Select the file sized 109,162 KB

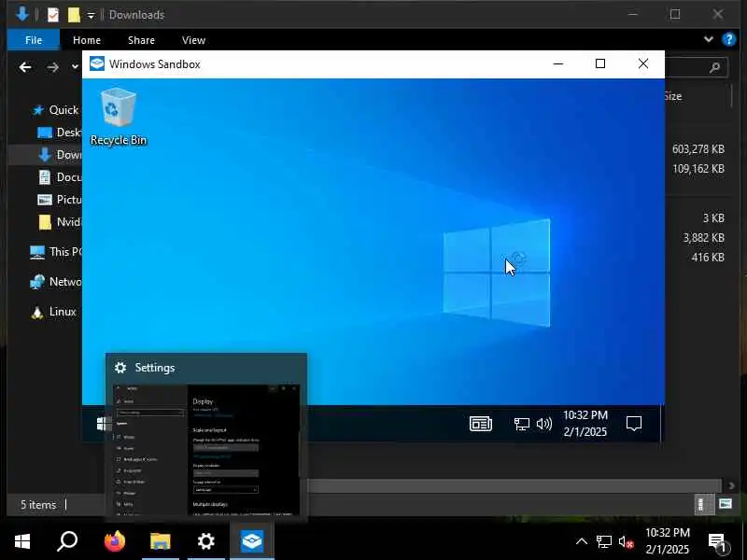click(698, 169)
